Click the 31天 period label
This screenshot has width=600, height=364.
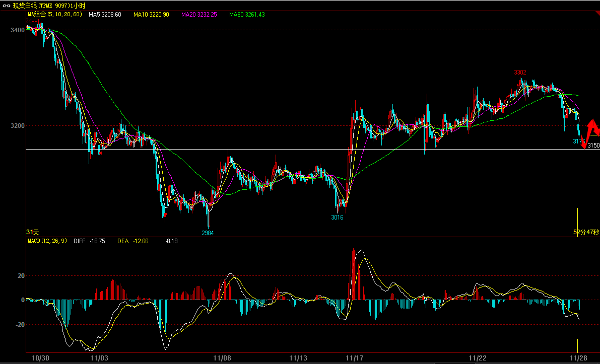coord(33,232)
